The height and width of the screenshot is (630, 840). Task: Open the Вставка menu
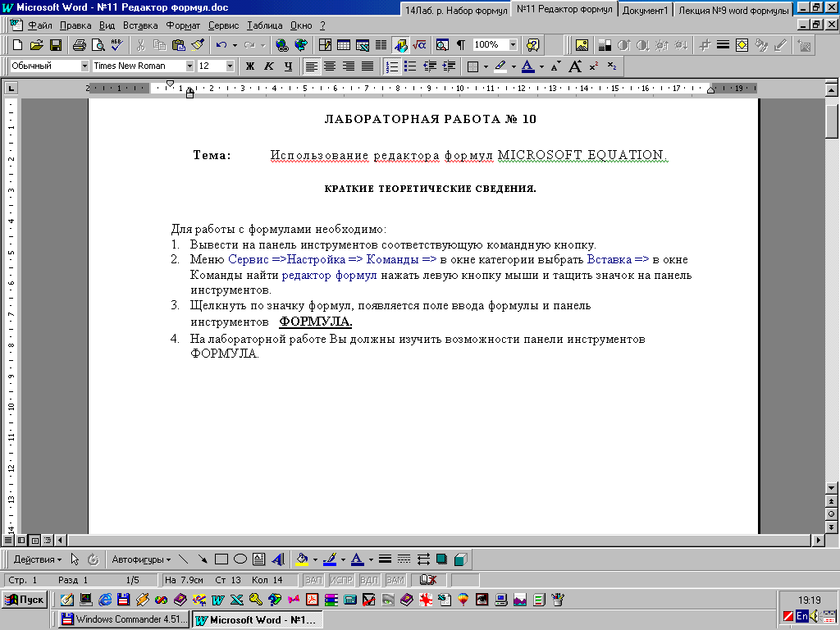click(x=140, y=25)
